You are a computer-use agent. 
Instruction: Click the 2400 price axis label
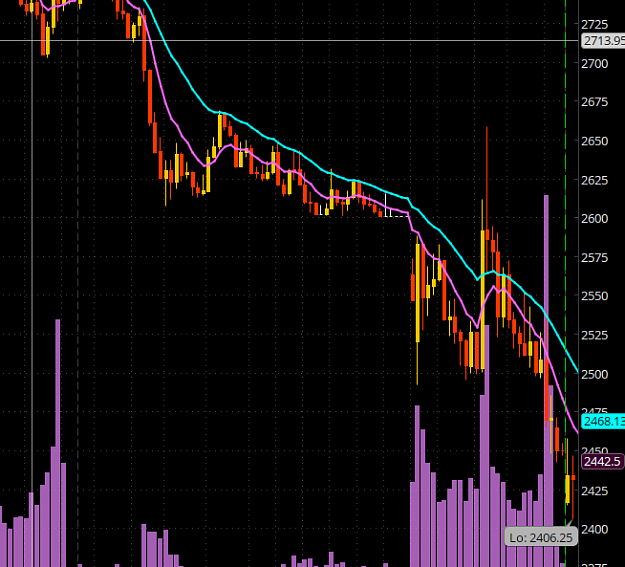594,529
